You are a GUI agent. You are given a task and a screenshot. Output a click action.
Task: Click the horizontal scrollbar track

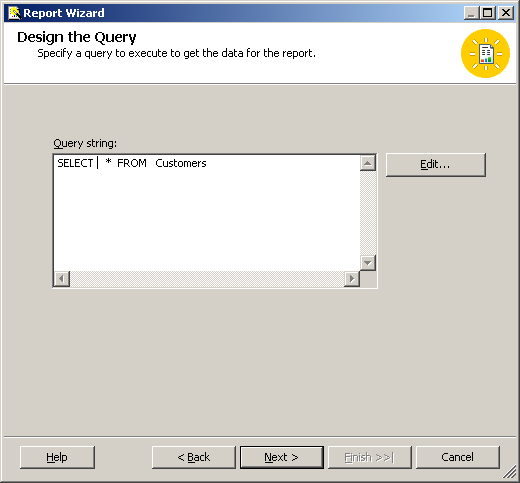click(x=207, y=278)
